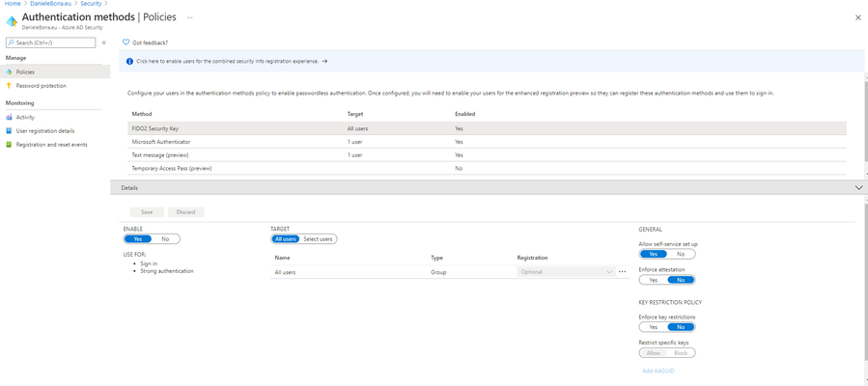Image resolution: width=868 pixels, height=386 pixels.
Task: Click the enable combined security info banner
Action: point(491,62)
